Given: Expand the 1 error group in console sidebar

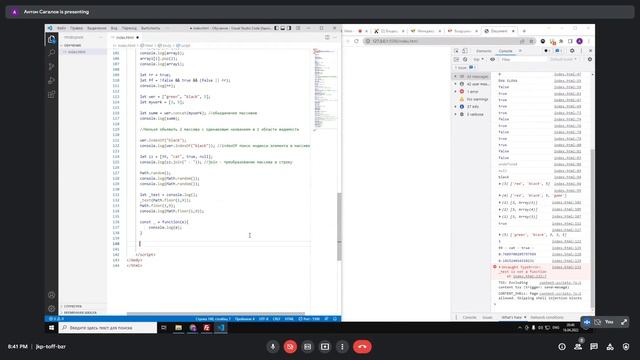Looking at the screenshot, I should [x=456, y=92].
